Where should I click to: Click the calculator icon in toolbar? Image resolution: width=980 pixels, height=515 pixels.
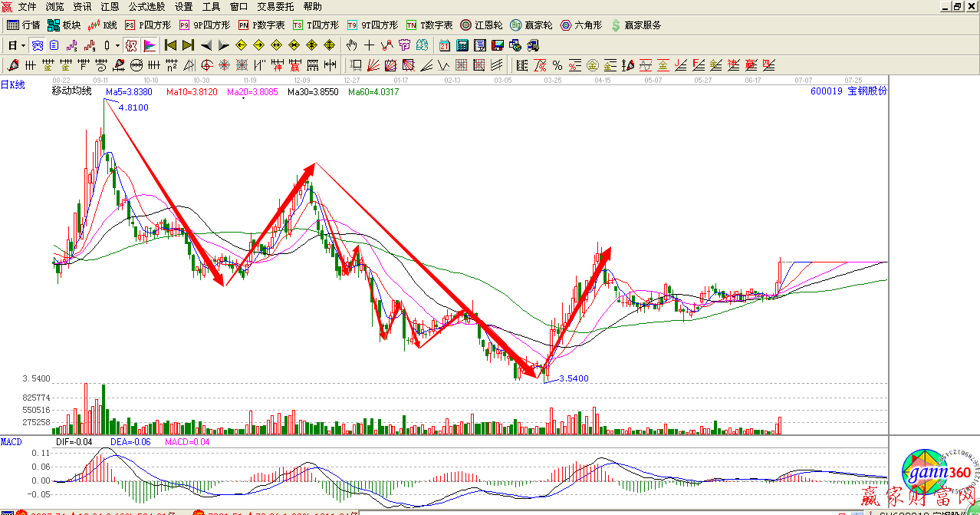[463, 45]
